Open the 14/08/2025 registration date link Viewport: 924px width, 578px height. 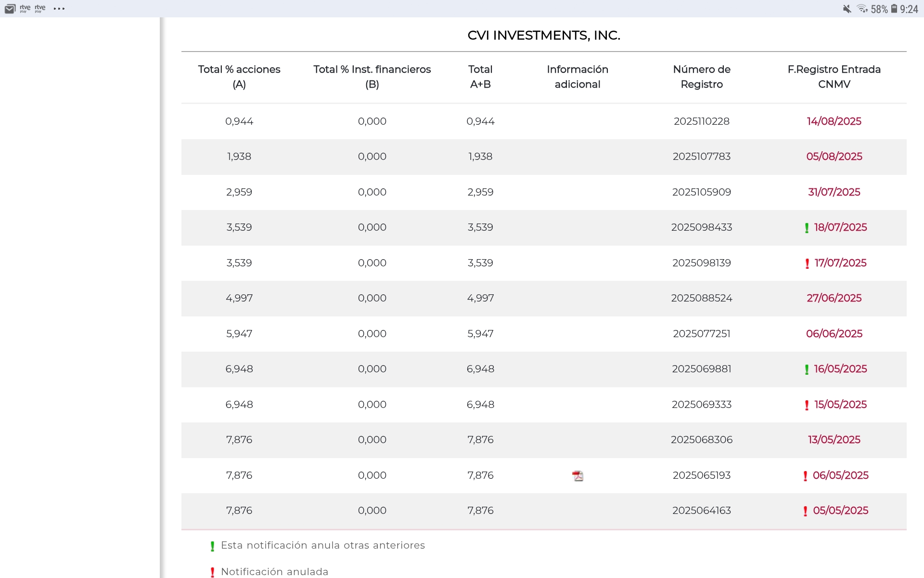[x=834, y=121]
